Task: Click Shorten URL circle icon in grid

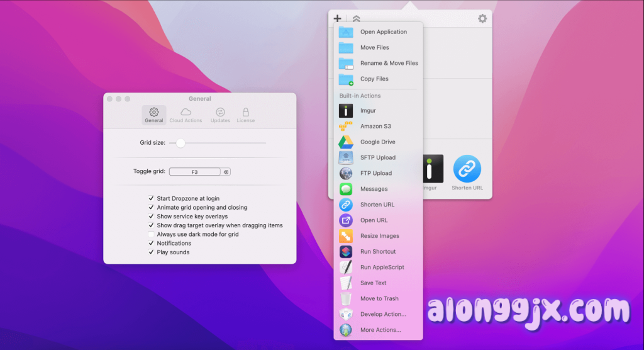Action: [x=467, y=169]
